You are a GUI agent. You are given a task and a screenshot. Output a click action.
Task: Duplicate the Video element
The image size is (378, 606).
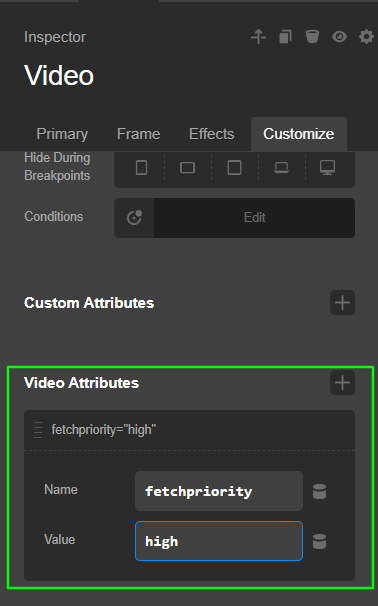(285, 37)
